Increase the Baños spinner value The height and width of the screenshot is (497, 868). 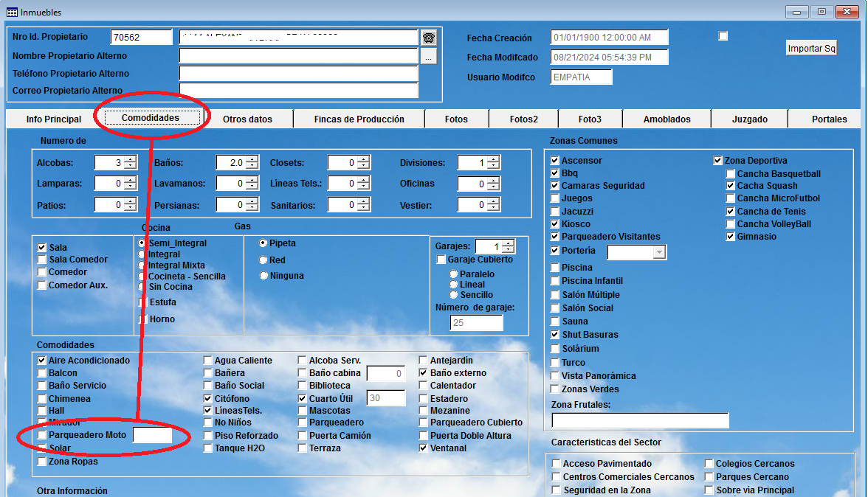[x=252, y=160]
